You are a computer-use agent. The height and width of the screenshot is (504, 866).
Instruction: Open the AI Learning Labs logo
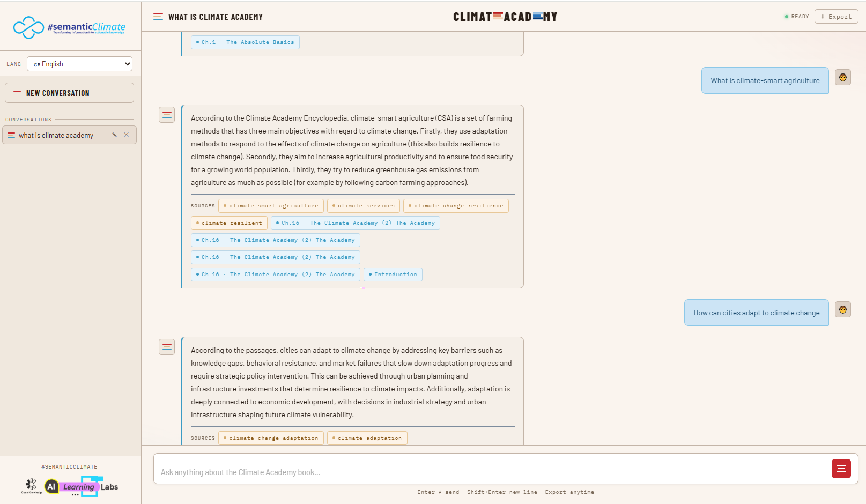point(81,486)
